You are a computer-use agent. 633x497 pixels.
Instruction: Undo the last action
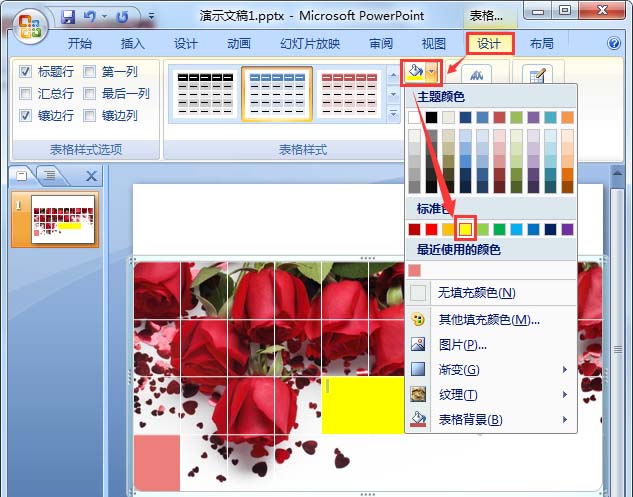click(x=90, y=17)
